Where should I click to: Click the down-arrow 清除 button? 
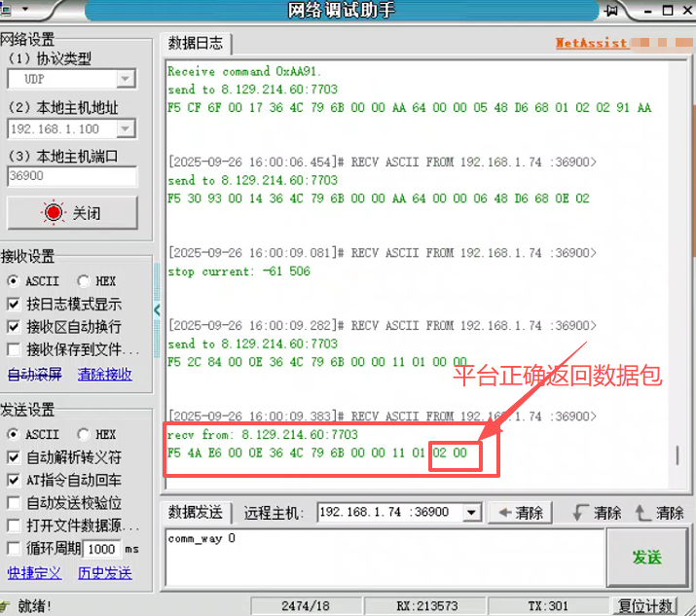click(597, 513)
